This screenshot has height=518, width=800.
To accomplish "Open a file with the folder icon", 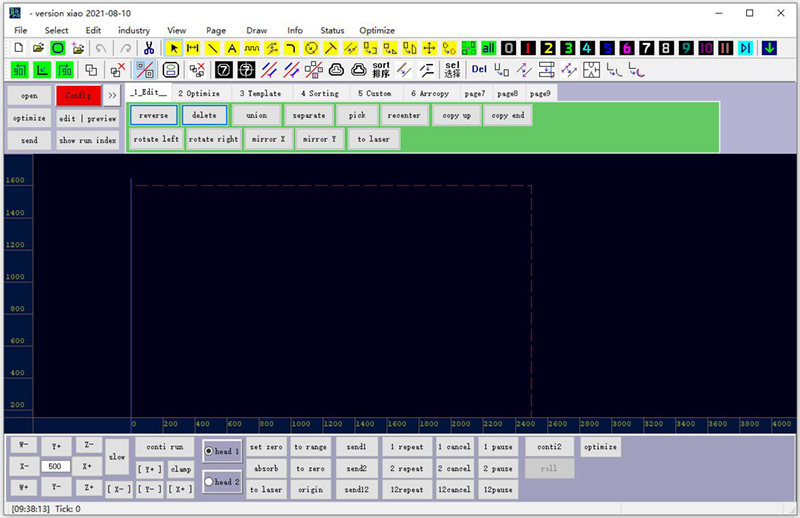I will [38, 48].
